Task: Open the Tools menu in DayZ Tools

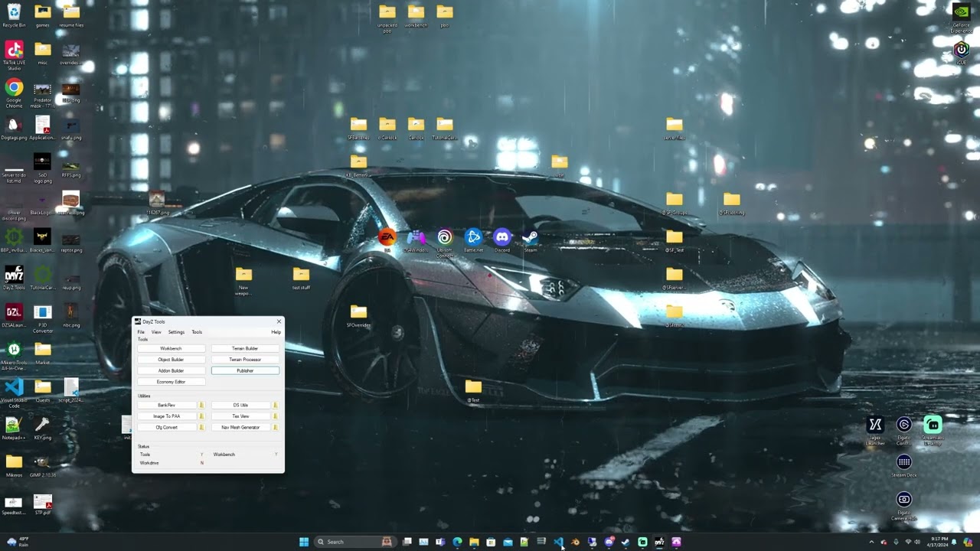Action: (x=197, y=332)
